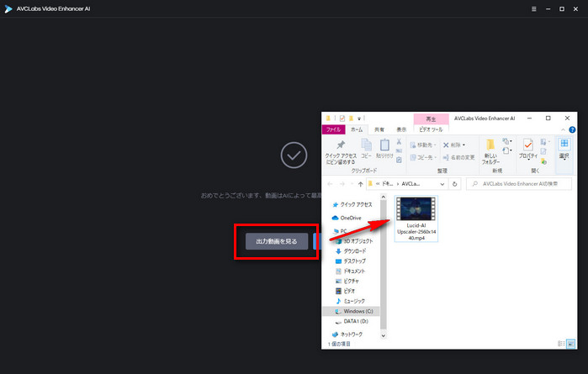
Task: Open quick access toolbar customize dropdown
Action: (x=359, y=119)
